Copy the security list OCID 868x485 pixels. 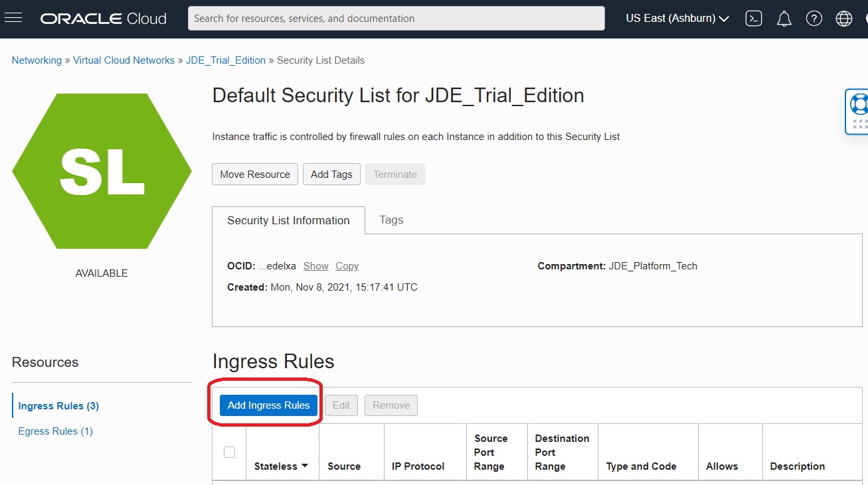347,265
